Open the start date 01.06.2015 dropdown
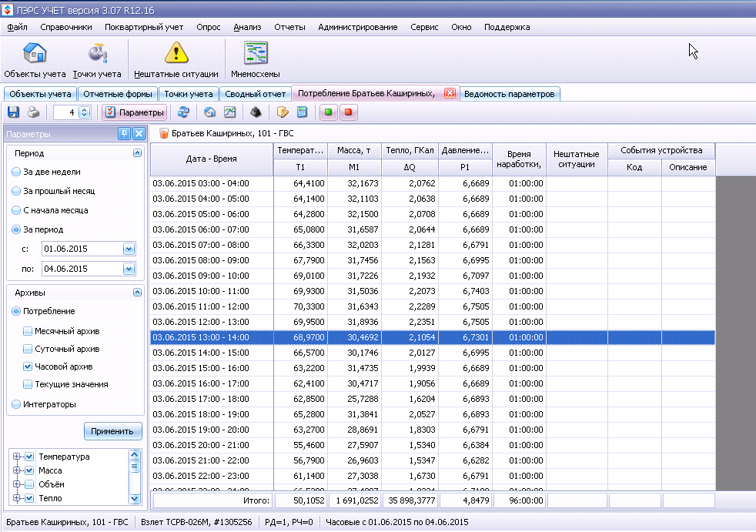 [x=129, y=249]
